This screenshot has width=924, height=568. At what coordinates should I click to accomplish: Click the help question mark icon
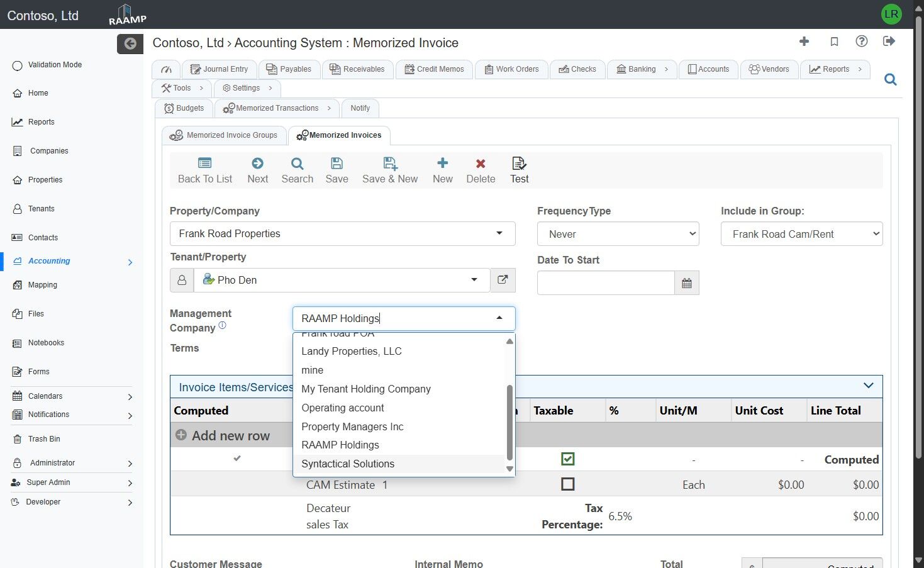point(861,42)
